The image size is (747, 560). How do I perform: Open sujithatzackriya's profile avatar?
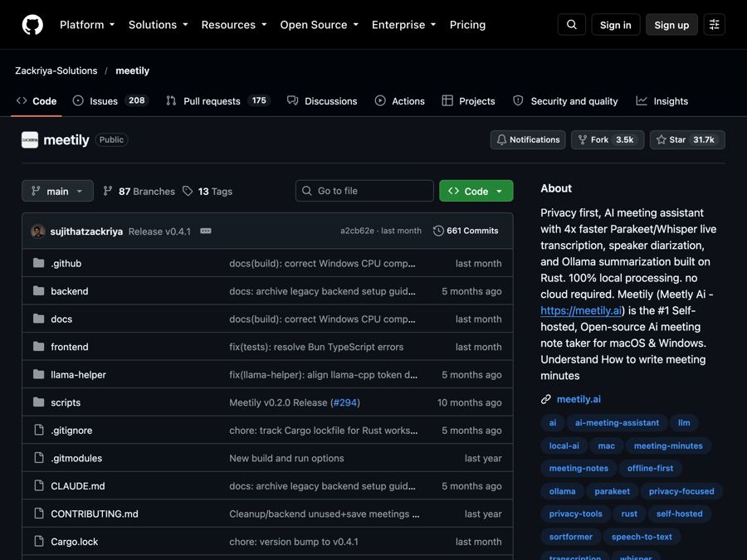click(38, 231)
